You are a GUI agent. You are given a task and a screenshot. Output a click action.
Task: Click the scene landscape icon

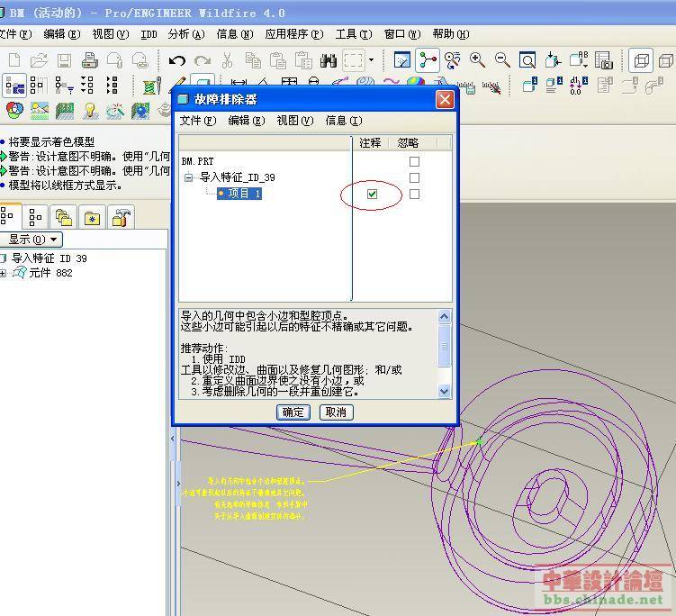(x=40, y=111)
